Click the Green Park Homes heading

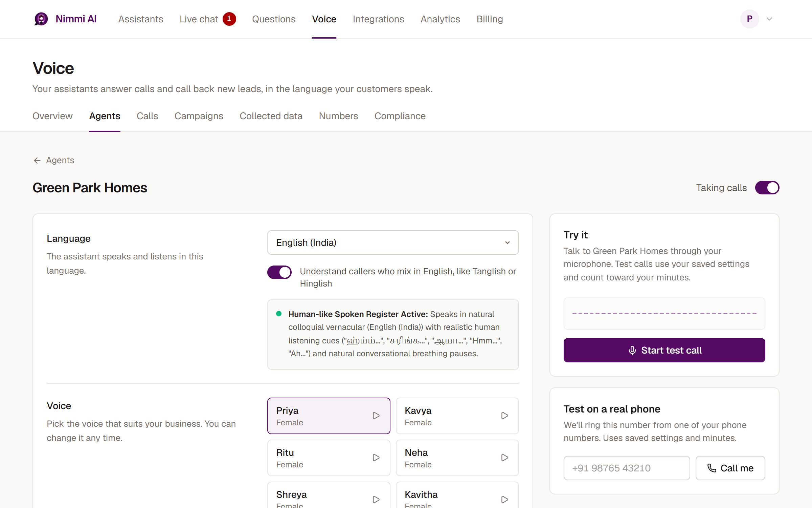pos(90,188)
